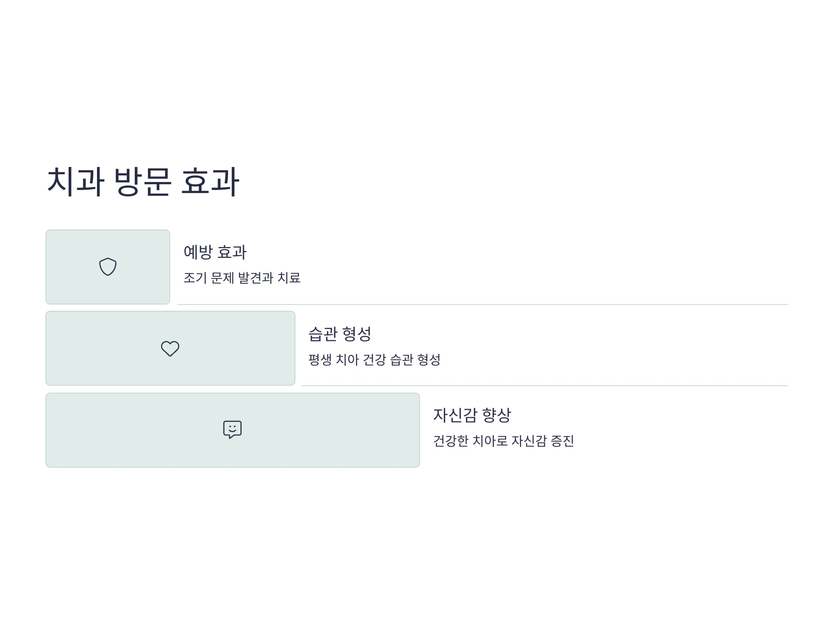Click the word 효과 at the title's end

210,182
